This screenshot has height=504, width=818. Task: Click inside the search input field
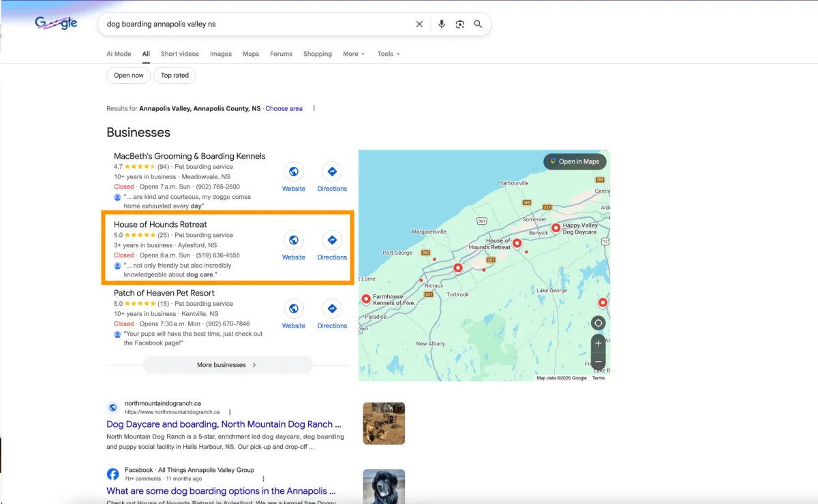pos(258,24)
